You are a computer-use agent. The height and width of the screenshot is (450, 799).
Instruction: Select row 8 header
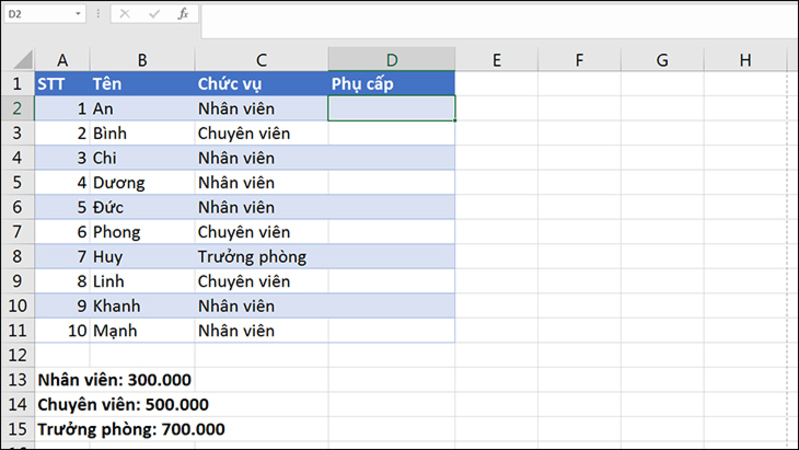click(17, 256)
